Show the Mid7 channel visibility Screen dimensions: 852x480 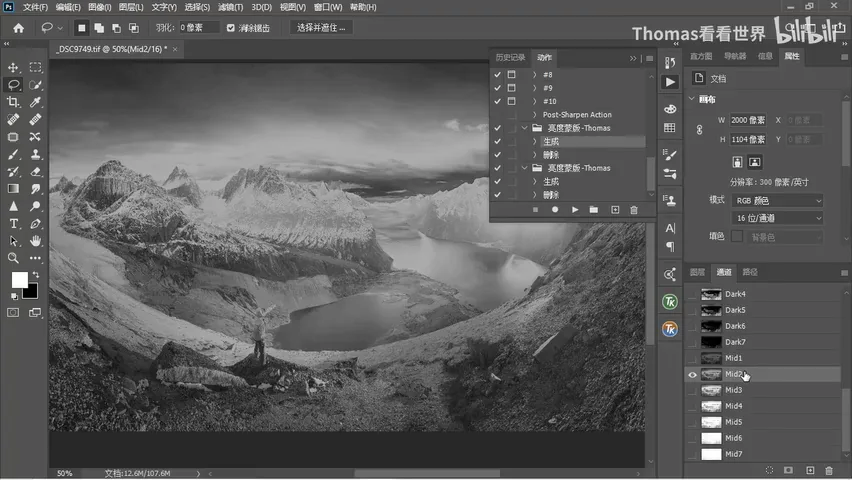click(692, 454)
